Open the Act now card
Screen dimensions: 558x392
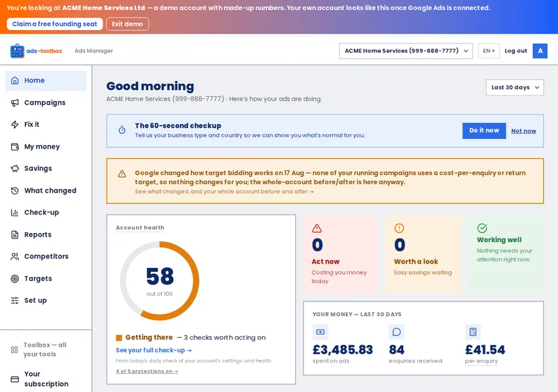[340, 254]
